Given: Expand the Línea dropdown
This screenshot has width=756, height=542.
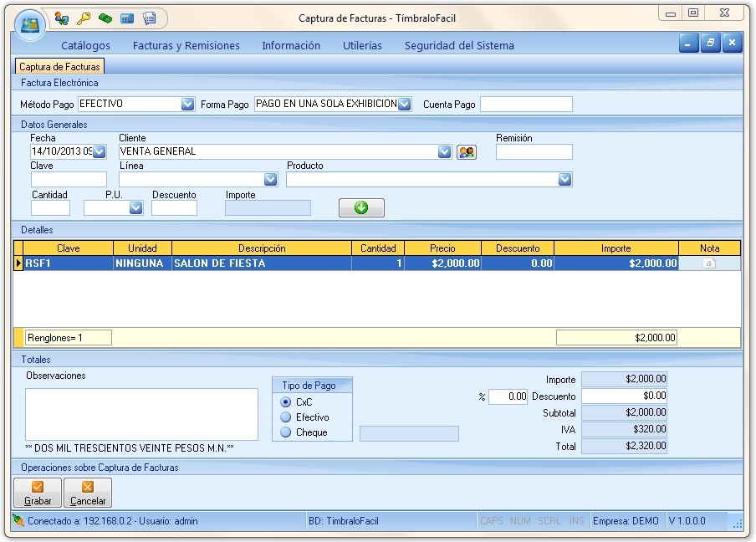Looking at the screenshot, I should click(271, 180).
